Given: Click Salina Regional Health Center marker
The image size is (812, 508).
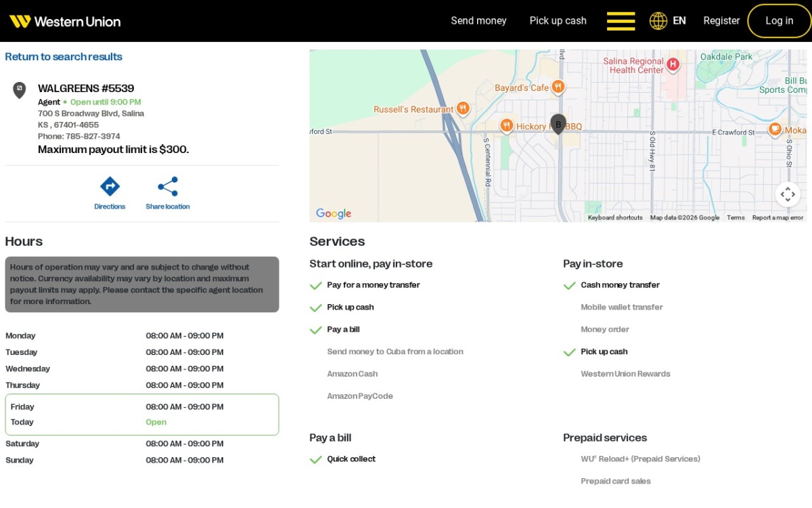Looking at the screenshot, I should 673,64.
